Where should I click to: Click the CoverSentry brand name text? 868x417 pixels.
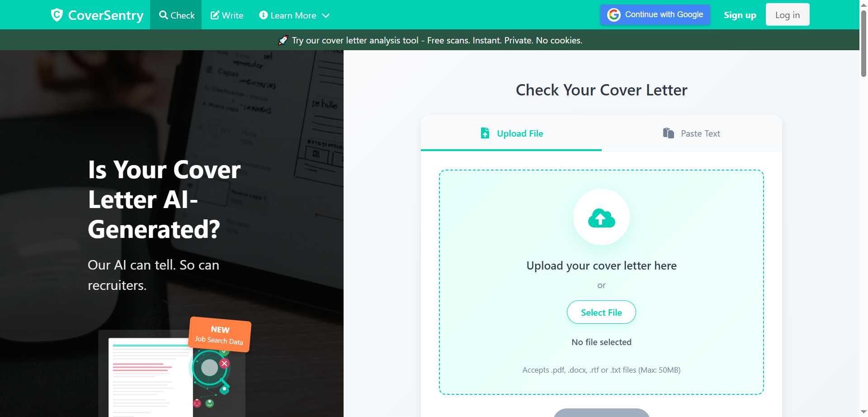(x=106, y=15)
